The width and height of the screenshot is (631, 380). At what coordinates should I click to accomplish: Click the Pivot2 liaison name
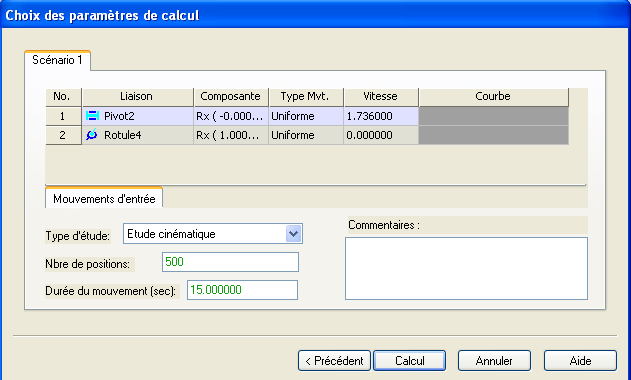(x=119, y=116)
